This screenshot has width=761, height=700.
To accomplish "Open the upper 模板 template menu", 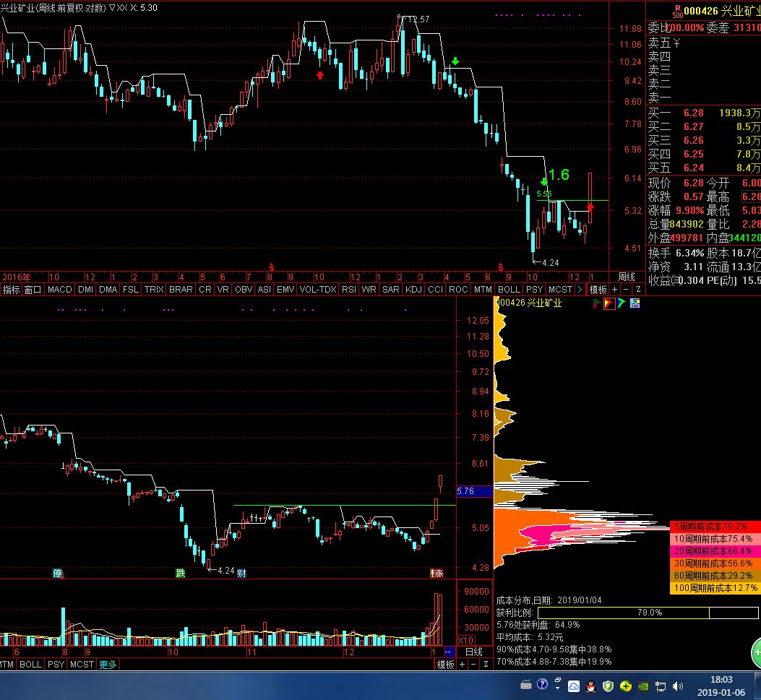I will (598, 289).
